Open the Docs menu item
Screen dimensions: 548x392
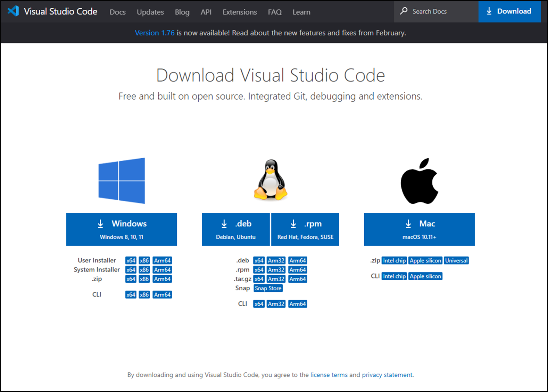pos(118,12)
